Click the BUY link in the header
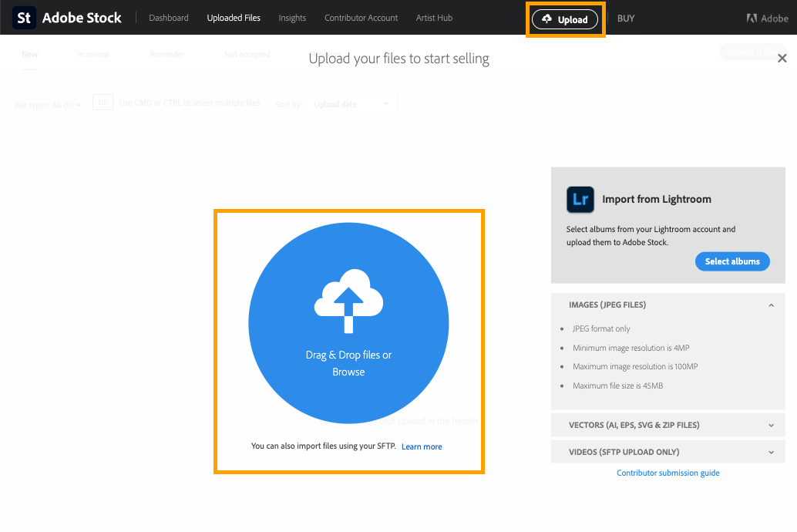This screenshot has height=532, width=797. (625, 19)
